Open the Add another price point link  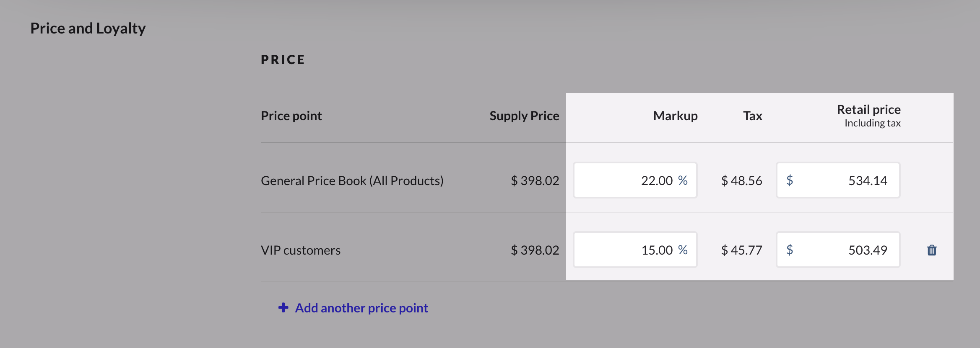pyautogui.click(x=361, y=308)
